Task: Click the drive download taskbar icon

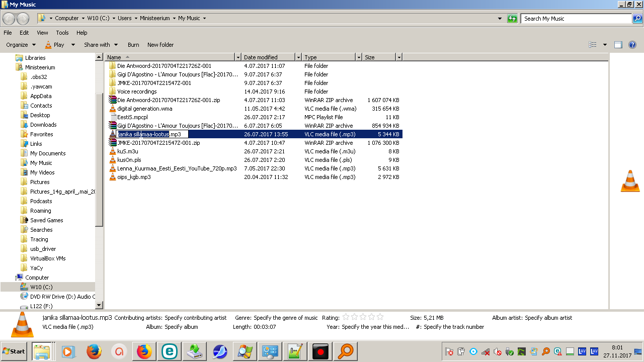Action: tap(194, 351)
